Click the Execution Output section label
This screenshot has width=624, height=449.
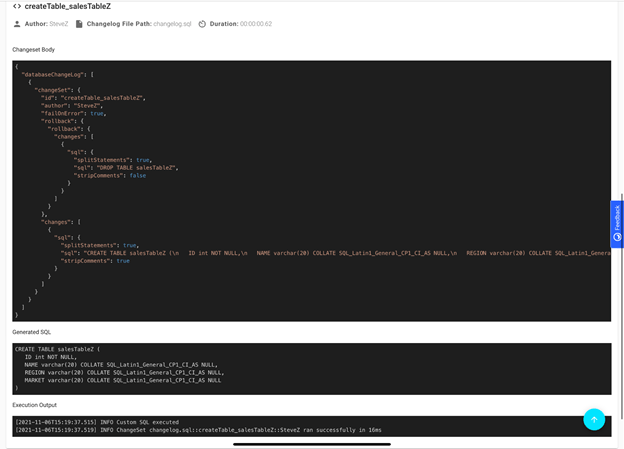(x=35, y=405)
